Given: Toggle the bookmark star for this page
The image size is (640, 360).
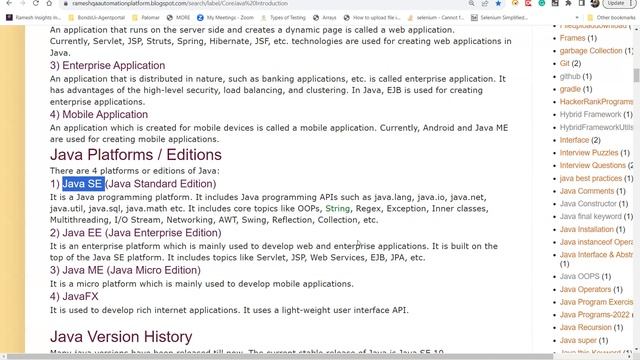Looking at the screenshot, I should coord(498,3).
